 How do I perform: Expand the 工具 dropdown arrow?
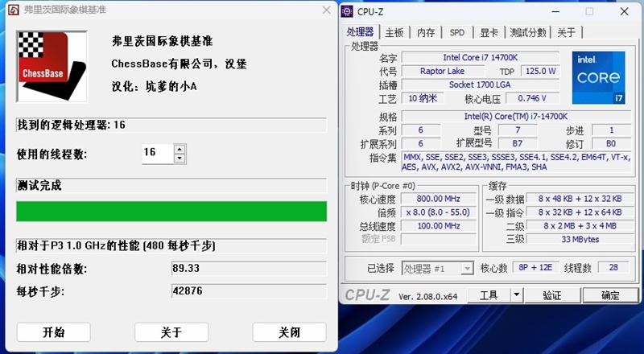click(x=516, y=294)
